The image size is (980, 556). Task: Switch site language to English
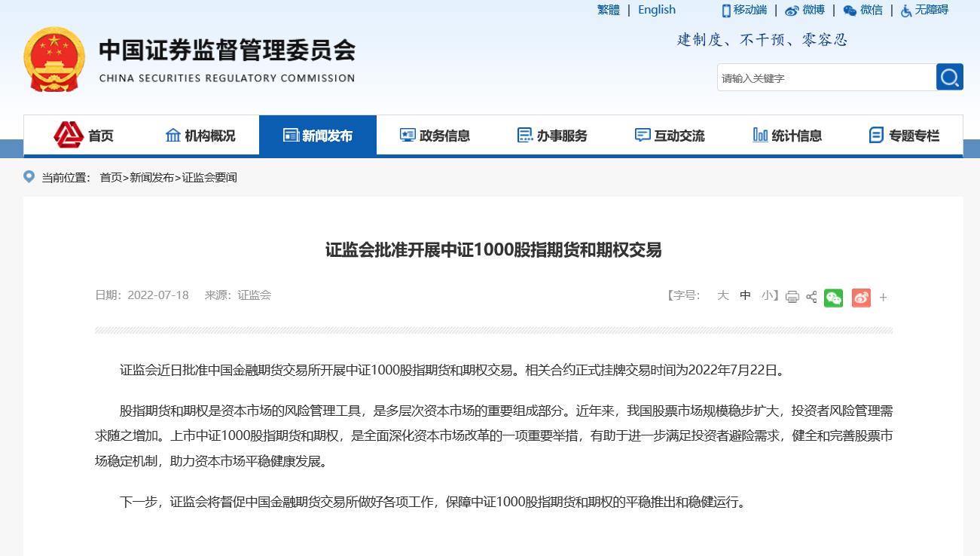[x=656, y=10]
